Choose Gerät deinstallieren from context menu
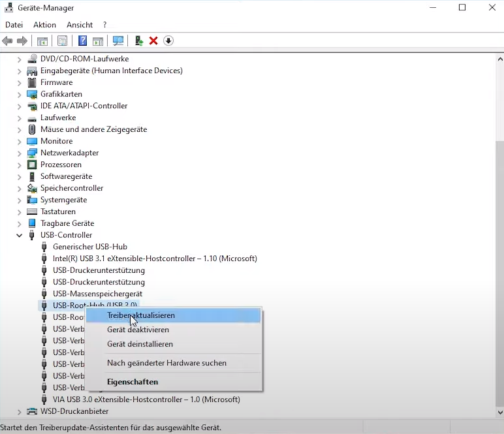 pos(174,344)
